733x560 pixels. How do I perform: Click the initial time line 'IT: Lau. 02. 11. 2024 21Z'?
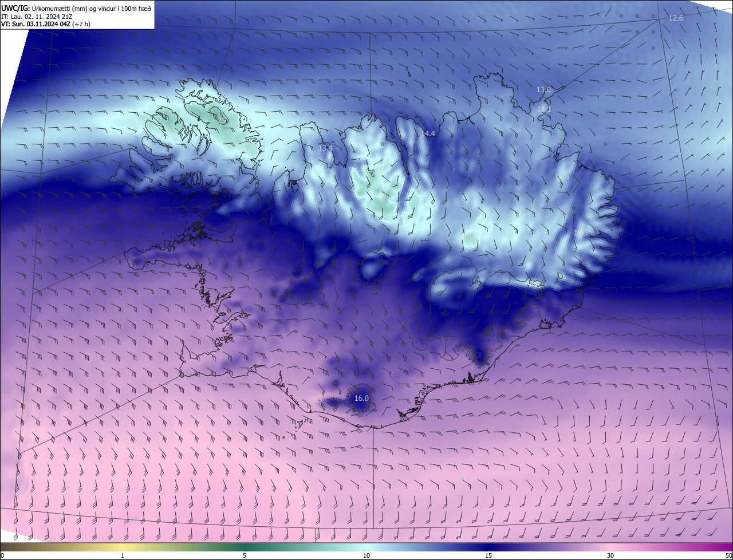coord(36,16)
